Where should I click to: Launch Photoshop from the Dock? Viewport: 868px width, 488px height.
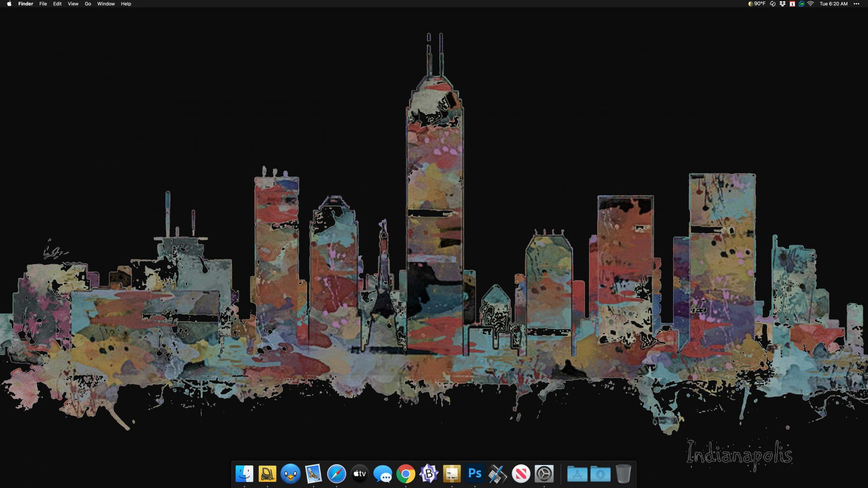pyautogui.click(x=475, y=474)
